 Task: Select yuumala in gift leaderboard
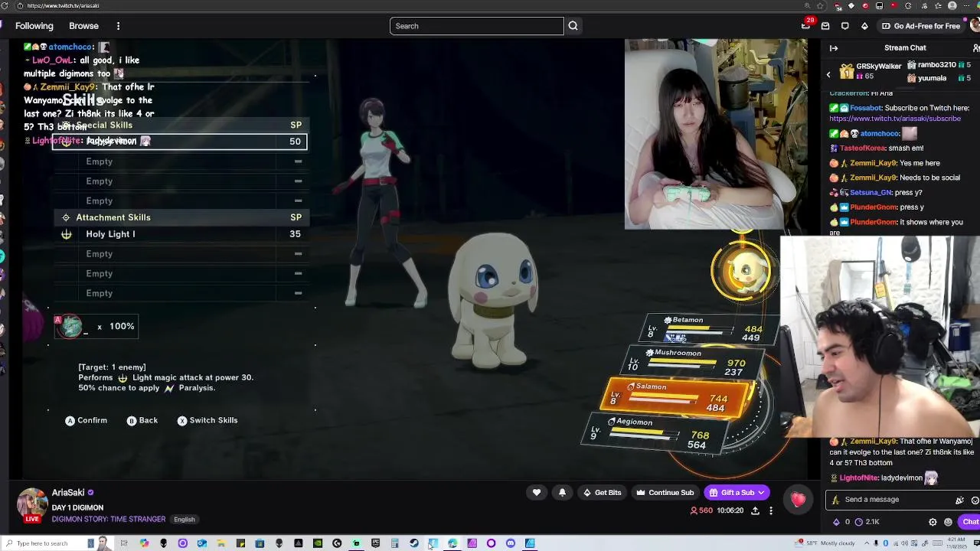coord(938,78)
